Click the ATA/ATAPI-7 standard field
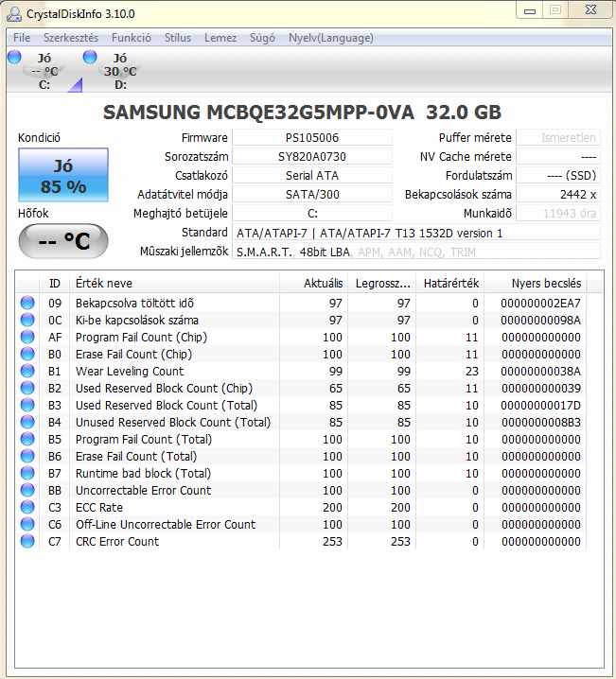This screenshot has height=679, width=616. click(416, 233)
